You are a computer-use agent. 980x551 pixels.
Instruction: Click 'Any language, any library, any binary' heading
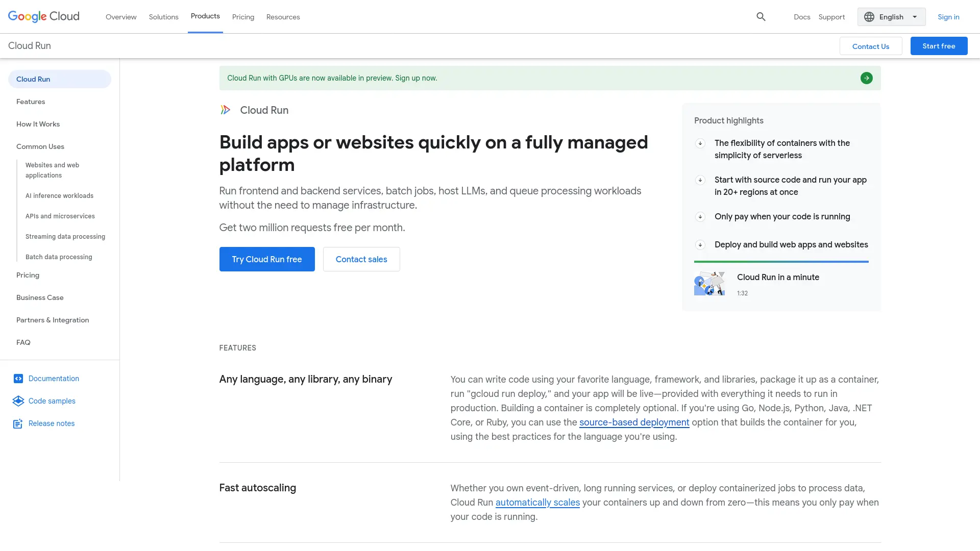point(306,379)
